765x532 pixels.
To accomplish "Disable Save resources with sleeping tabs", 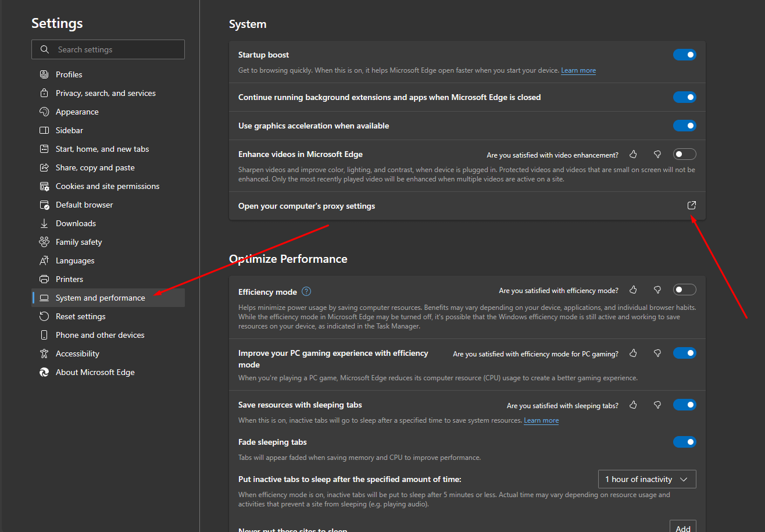I will click(685, 405).
